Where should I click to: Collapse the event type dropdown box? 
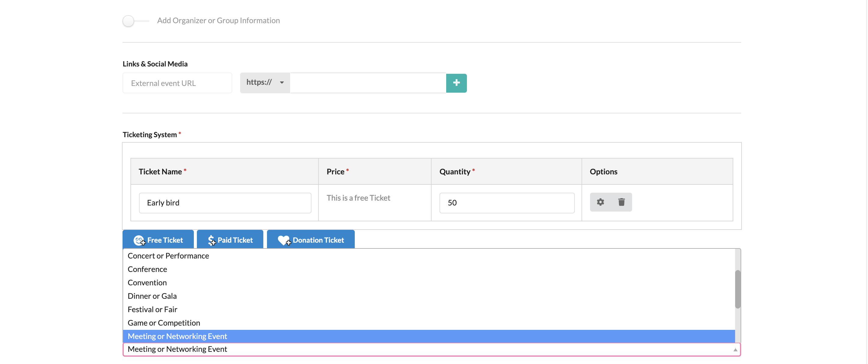tap(432, 349)
